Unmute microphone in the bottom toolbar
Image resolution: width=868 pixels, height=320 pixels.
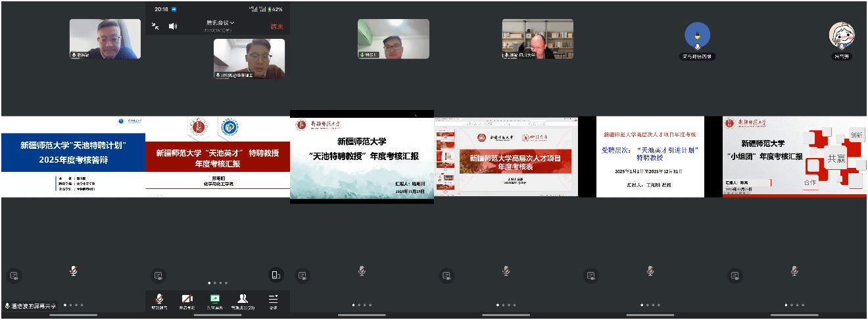point(158,301)
